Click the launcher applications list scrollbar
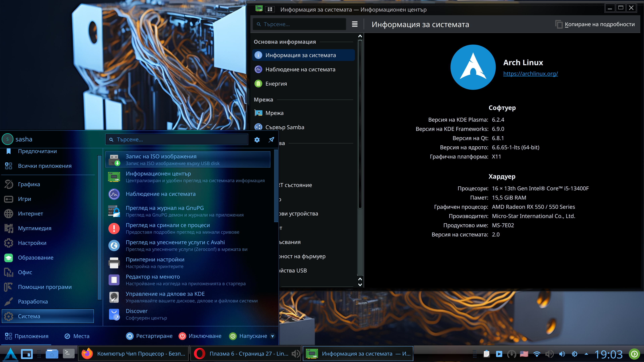 click(x=276, y=186)
